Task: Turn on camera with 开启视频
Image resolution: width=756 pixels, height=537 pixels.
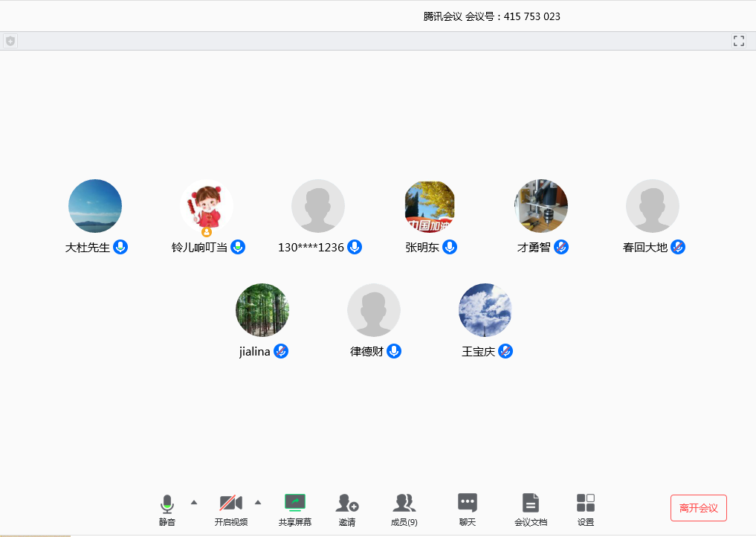Action: [x=231, y=509]
